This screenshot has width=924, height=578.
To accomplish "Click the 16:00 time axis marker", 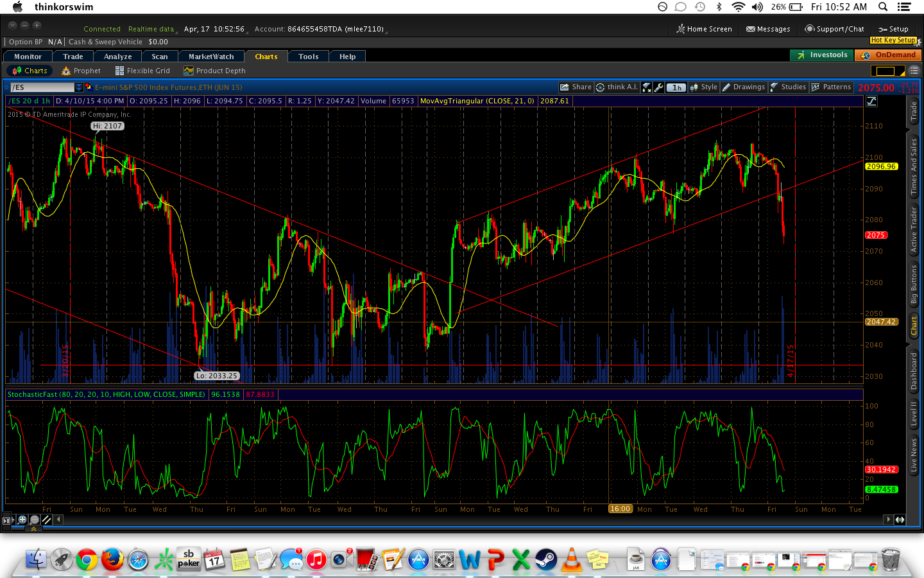I will tap(620, 509).
